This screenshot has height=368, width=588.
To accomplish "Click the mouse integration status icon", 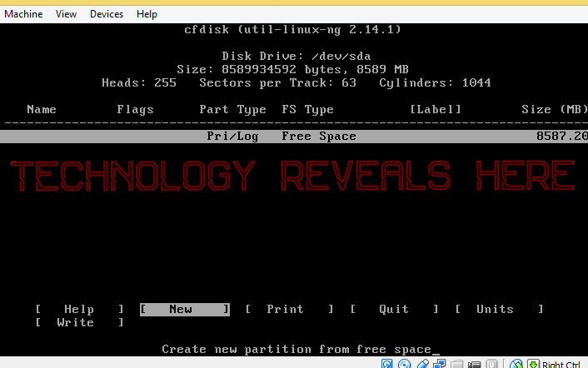I will click(x=516, y=364).
